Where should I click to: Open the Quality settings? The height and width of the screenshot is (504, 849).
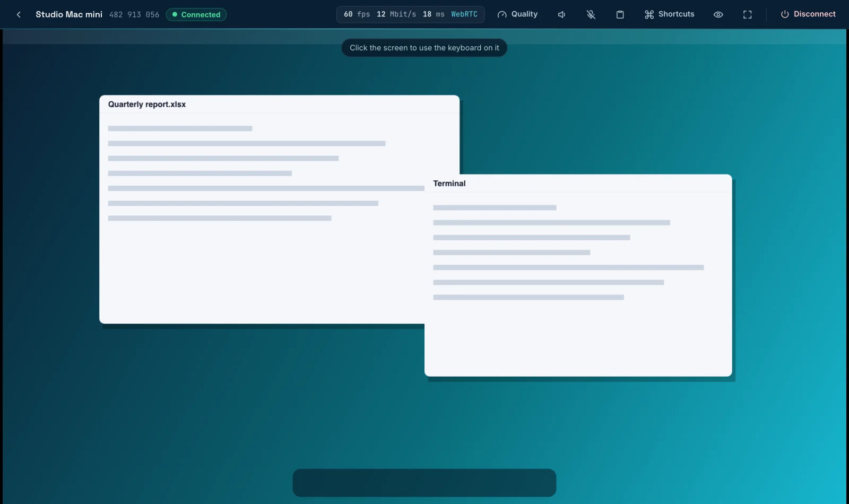pyautogui.click(x=517, y=14)
